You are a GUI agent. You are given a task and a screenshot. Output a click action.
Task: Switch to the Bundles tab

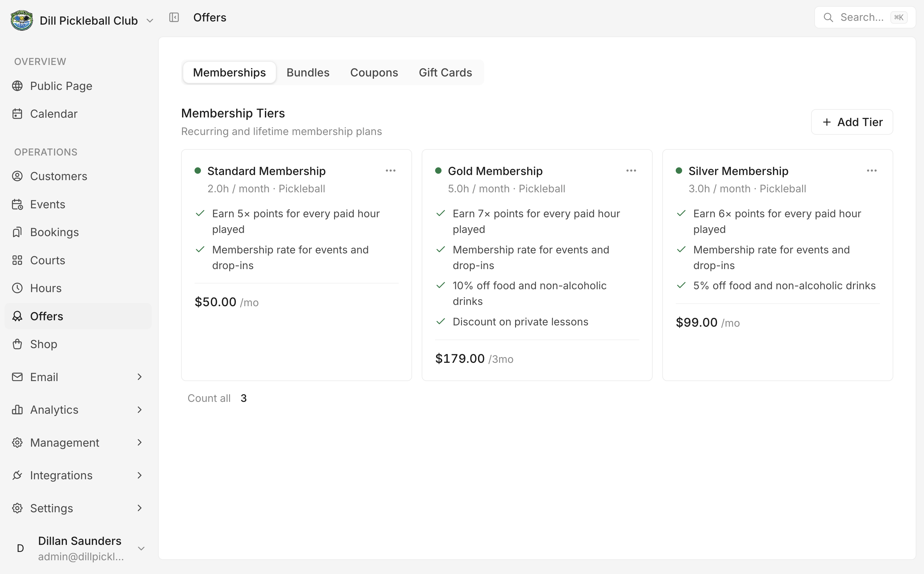tap(308, 73)
